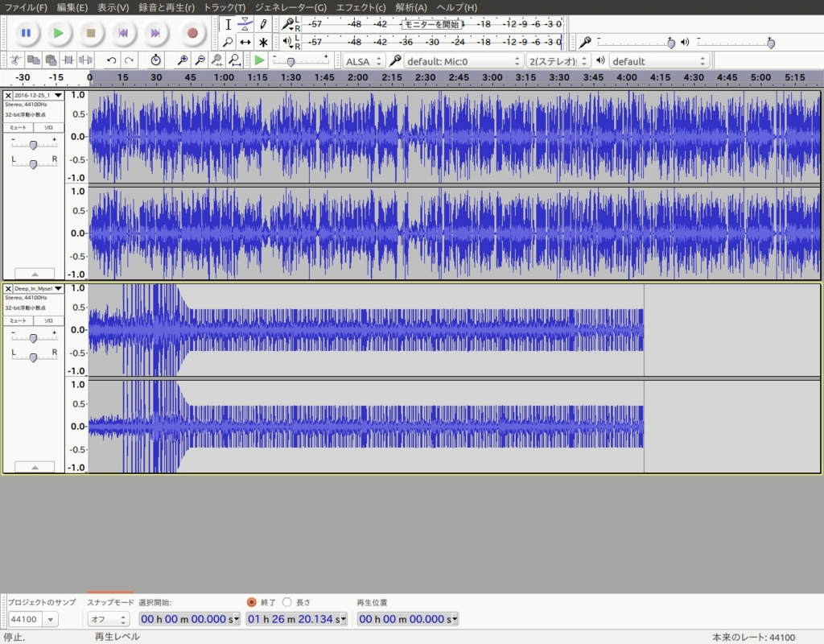Viewport: 824px width, 644px height.
Task: Mute the Deep_In_Mysel track
Action: click(18, 320)
